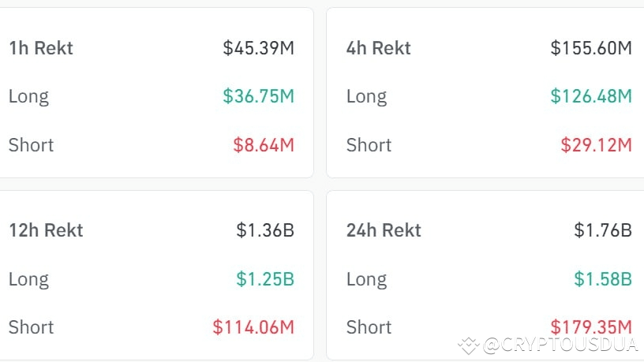Click the Binance logo watermark icon
The width and height of the screenshot is (644, 362).
click(469, 345)
